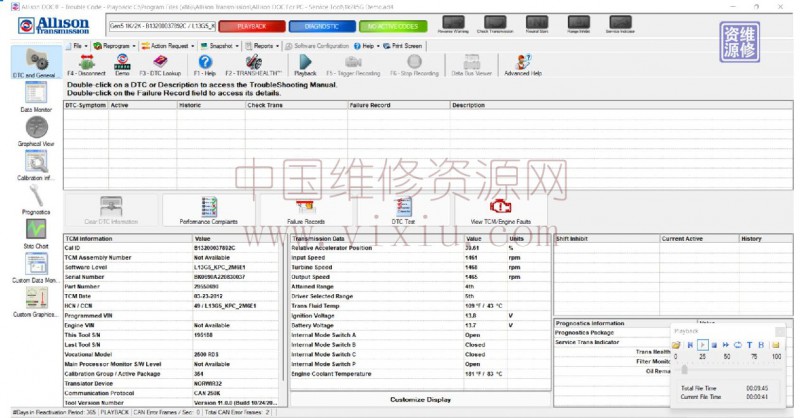This screenshot has width=800, height=418.
Task: Select the Battery Voltage row
Action: pyautogui.click(x=420, y=326)
